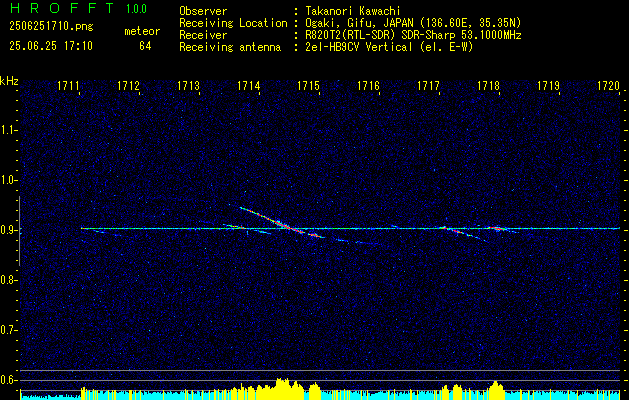This screenshot has width=629, height=400.
Task: Click the 1713 time axis label
Action: 189,86
